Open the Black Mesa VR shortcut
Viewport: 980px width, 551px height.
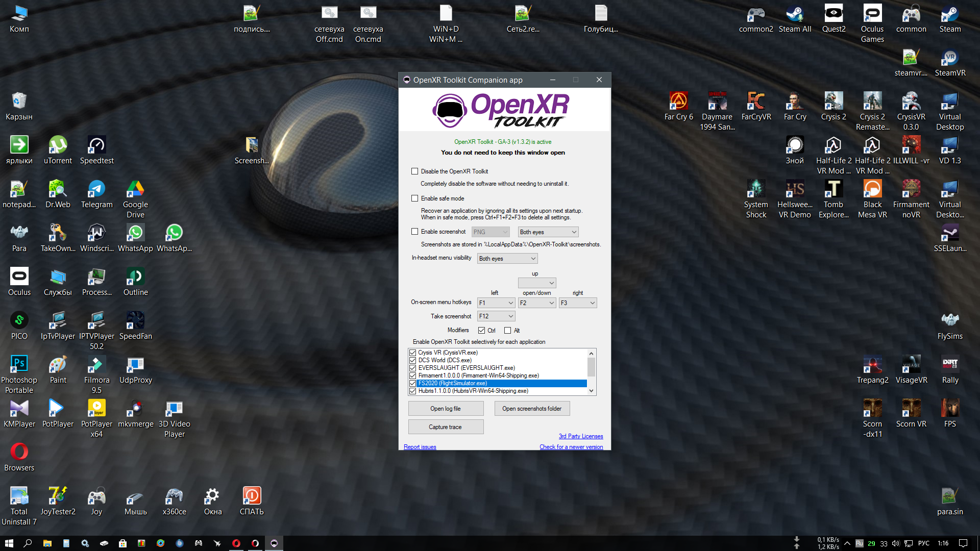click(x=872, y=189)
